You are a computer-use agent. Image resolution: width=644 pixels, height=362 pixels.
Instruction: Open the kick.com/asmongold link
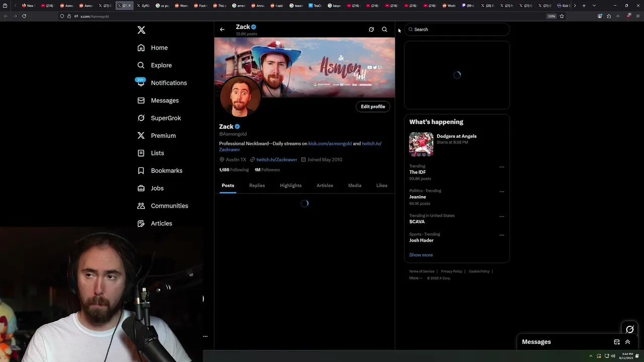(x=330, y=143)
